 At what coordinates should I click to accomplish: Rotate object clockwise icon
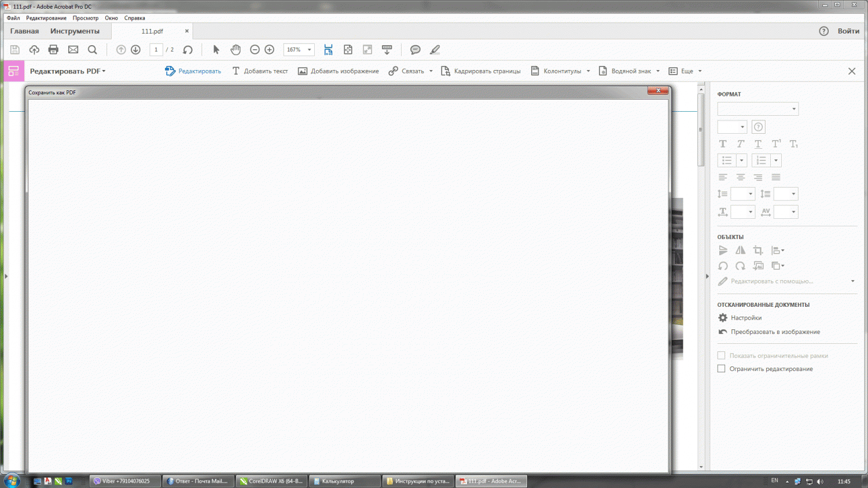click(740, 266)
